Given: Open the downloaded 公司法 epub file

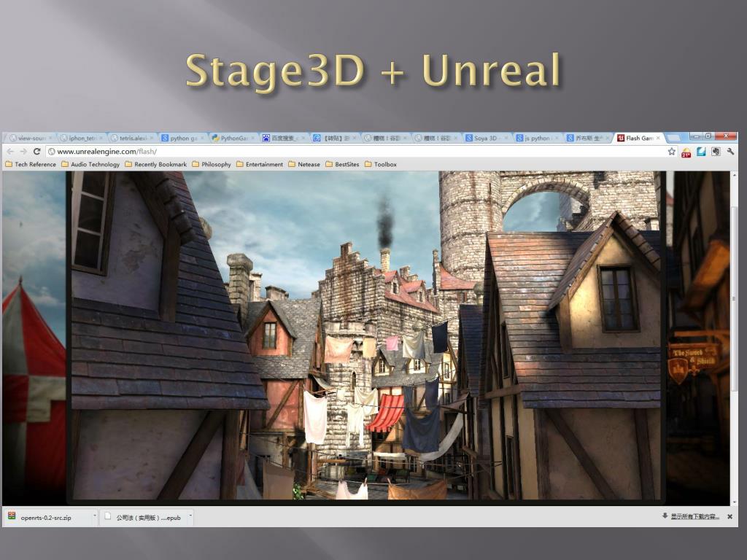Looking at the screenshot, I should (143, 517).
